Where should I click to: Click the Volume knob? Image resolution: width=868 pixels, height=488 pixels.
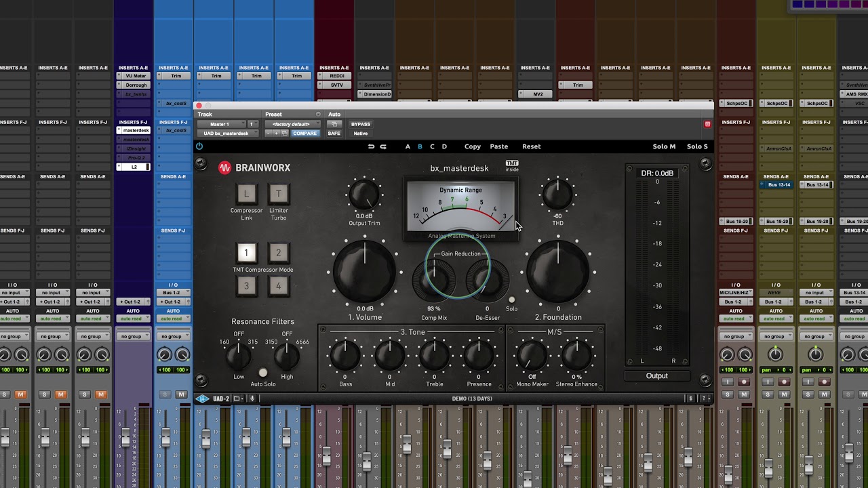[x=365, y=272]
